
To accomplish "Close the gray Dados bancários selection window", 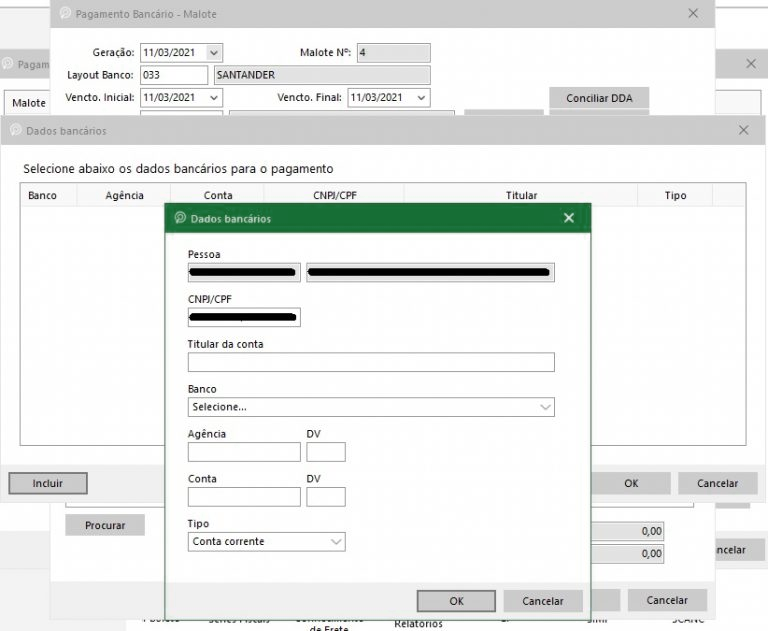I will 743,131.
